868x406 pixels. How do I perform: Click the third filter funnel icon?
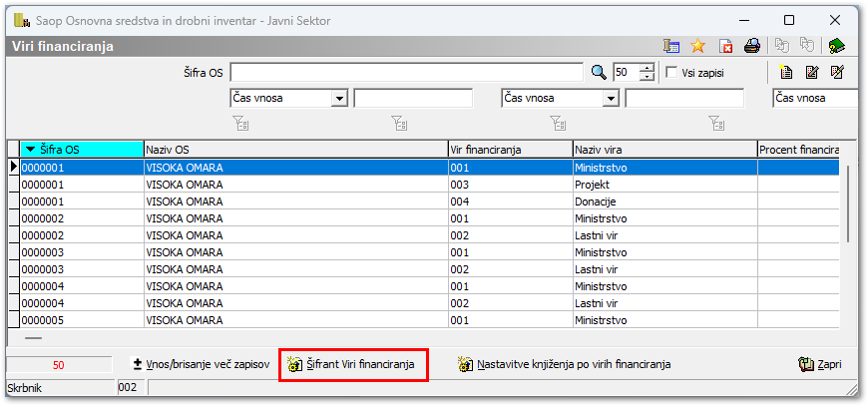click(558, 123)
